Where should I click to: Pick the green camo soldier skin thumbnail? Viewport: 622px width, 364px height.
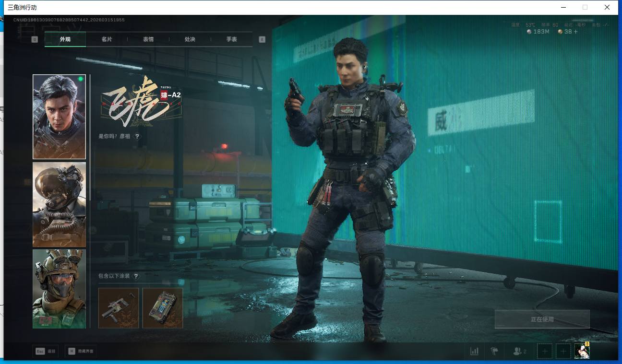[x=59, y=289]
